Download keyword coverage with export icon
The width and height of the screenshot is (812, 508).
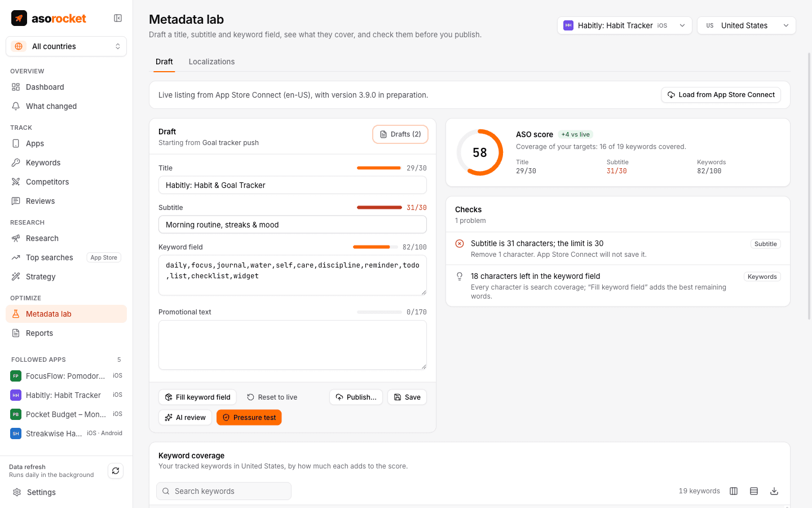point(774,491)
